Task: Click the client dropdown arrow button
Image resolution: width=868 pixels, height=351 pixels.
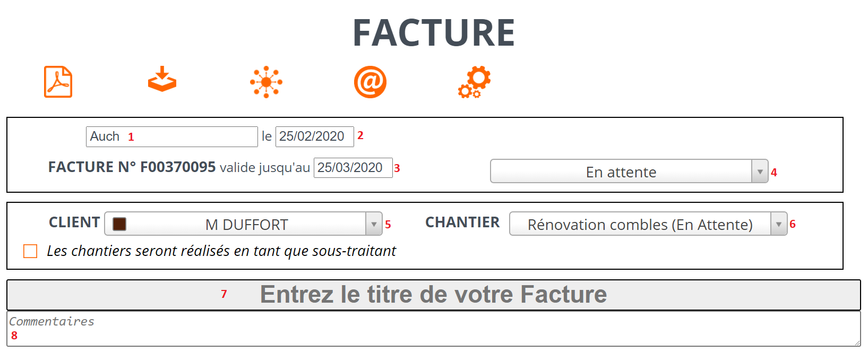Action: [x=374, y=224]
